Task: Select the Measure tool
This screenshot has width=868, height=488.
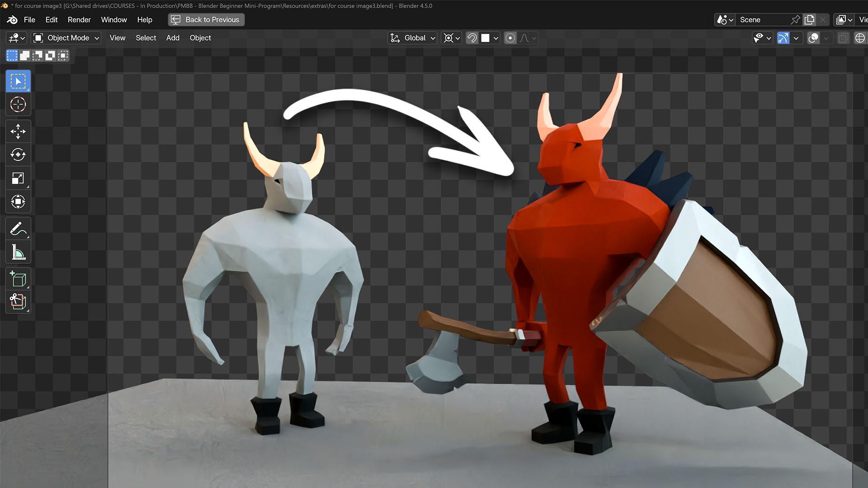Action: [x=18, y=252]
